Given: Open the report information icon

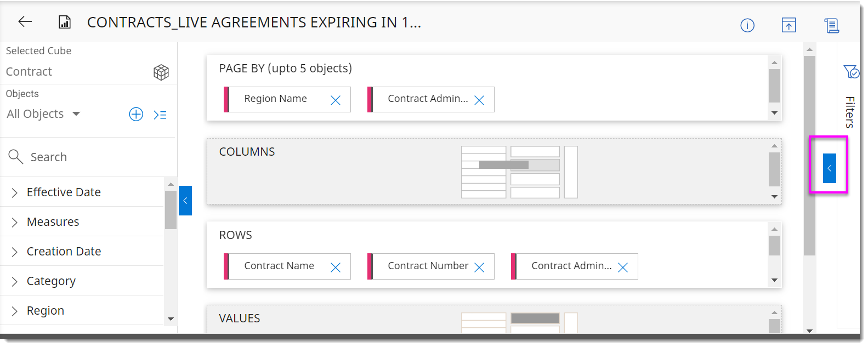Looking at the screenshot, I should pos(747,25).
